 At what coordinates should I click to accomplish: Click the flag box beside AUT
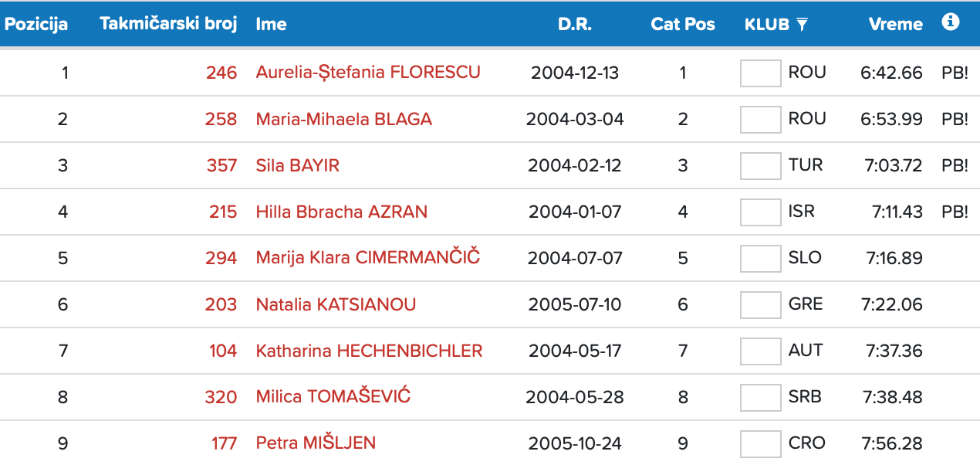pyautogui.click(x=760, y=351)
